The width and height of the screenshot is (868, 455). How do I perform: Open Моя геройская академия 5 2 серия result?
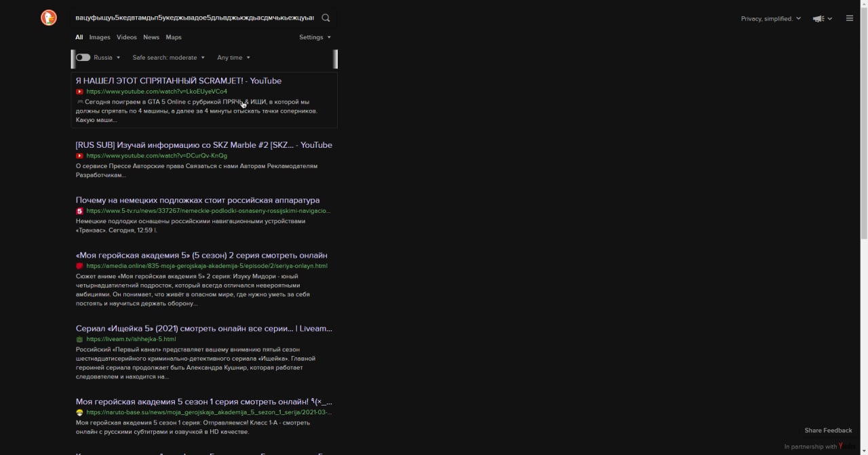[201, 255]
